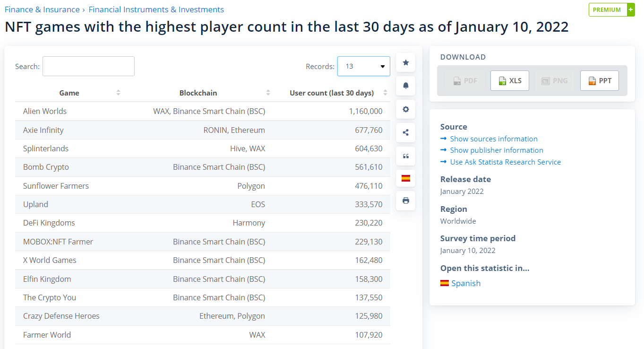
Task: Click the page title heading text
Action: [286, 26]
